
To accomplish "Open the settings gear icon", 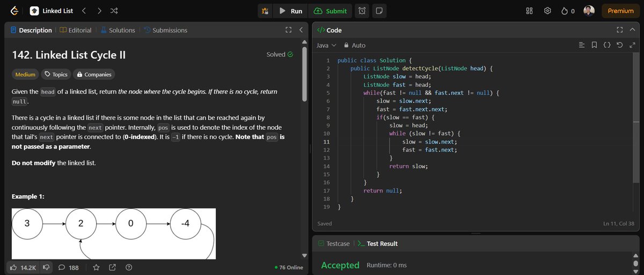I will (x=547, y=11).
